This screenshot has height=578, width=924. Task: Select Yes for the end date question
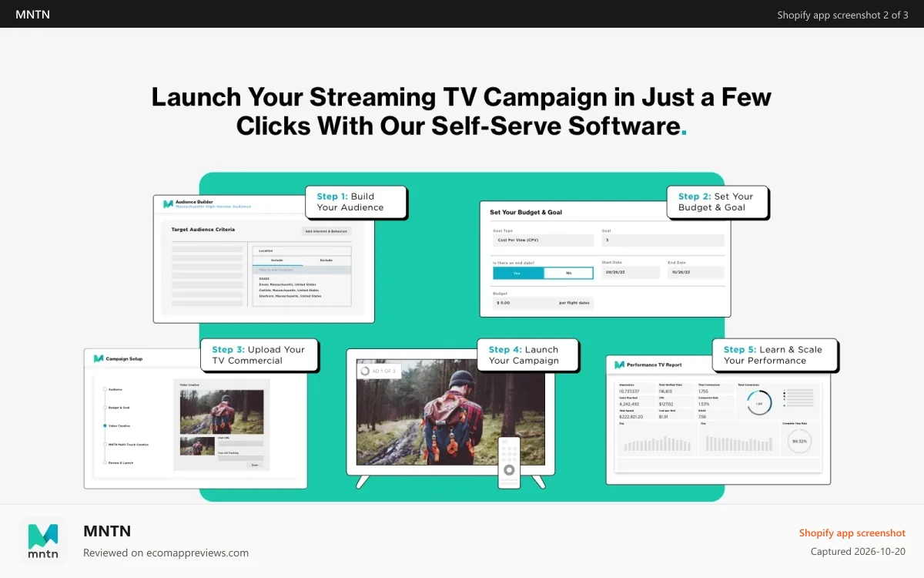click(518, 273)
